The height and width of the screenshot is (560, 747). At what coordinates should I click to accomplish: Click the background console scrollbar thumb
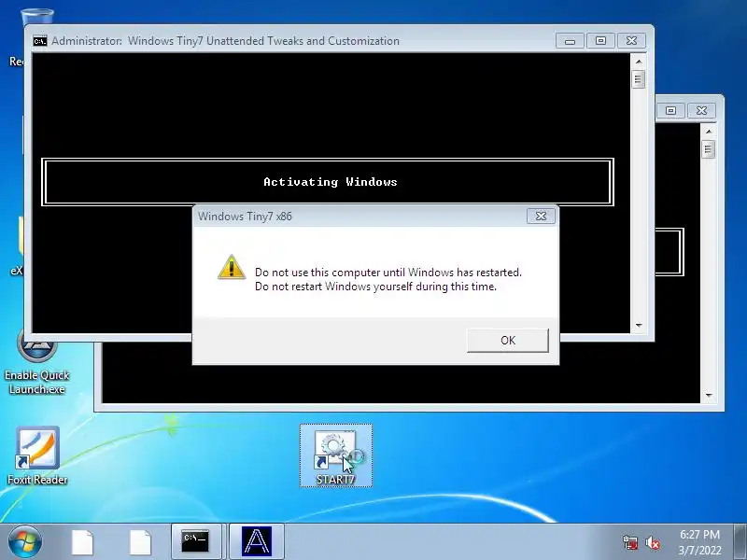(x=709, y=149)
